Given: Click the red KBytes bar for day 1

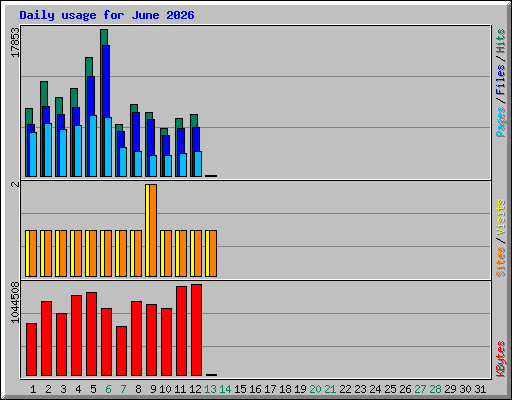Looking at the screenshot, I should tap(31, 349).
